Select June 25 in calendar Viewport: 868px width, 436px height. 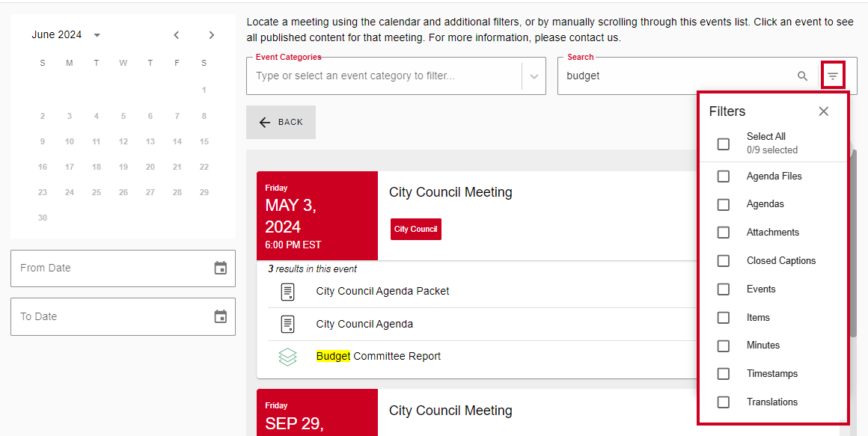click(97, 192)
